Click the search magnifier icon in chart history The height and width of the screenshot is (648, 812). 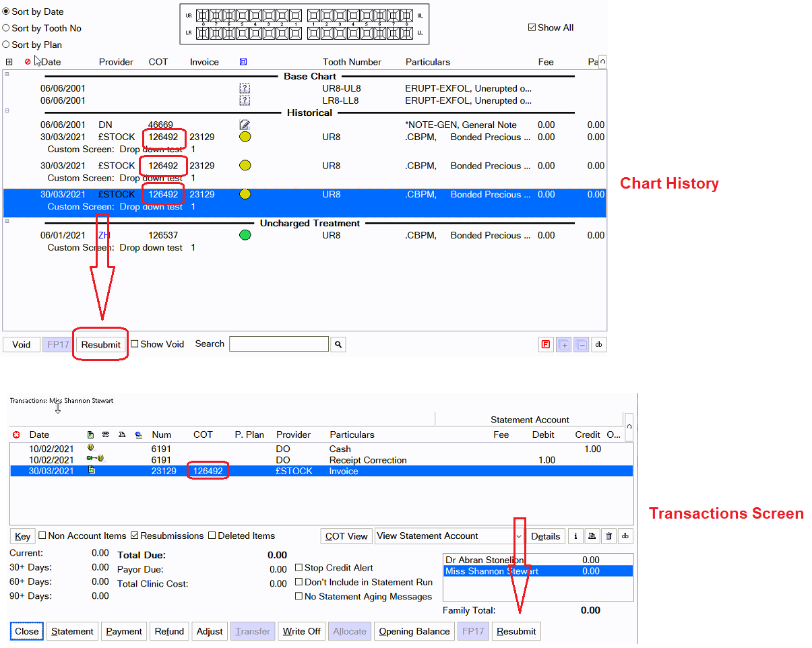(x=338, y=344)
